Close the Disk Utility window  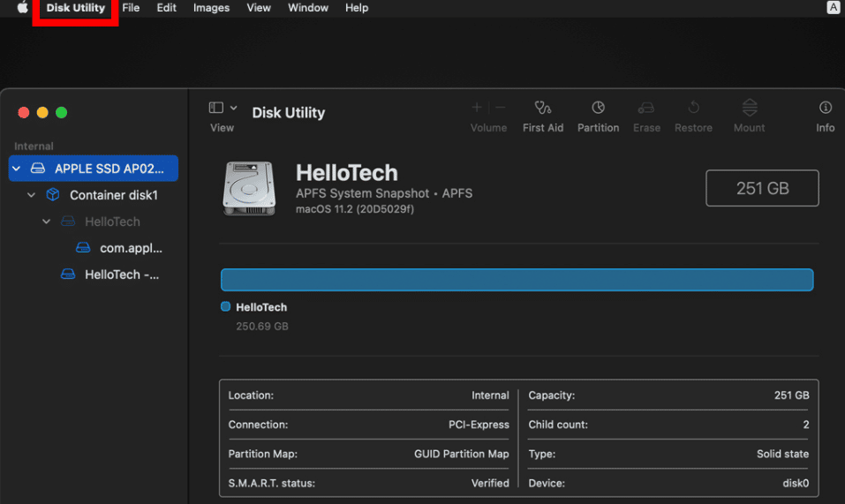[x=24, y=112]
